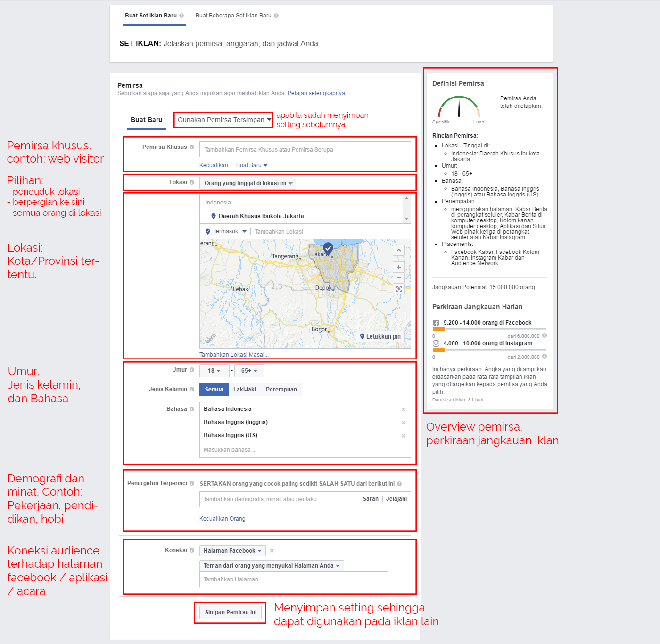Screen dimensions: 660x644
Task: Click the Tambahkan Pemirsa Khusus input field
Action: [x=305, y=150]
